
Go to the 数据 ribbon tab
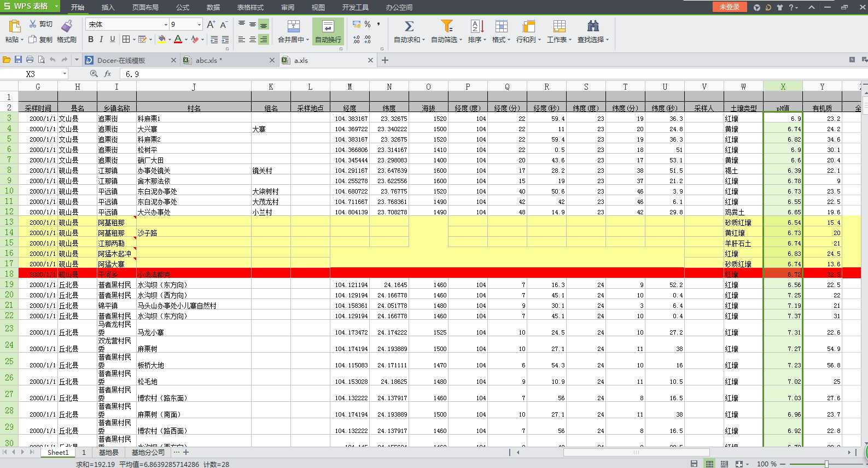(213, 7)
